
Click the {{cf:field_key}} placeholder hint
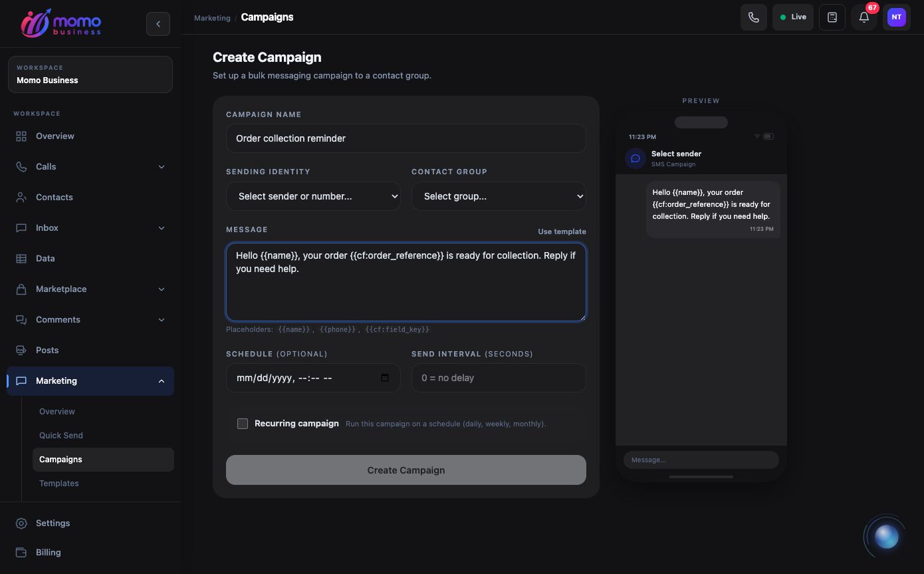pos(397,330)
